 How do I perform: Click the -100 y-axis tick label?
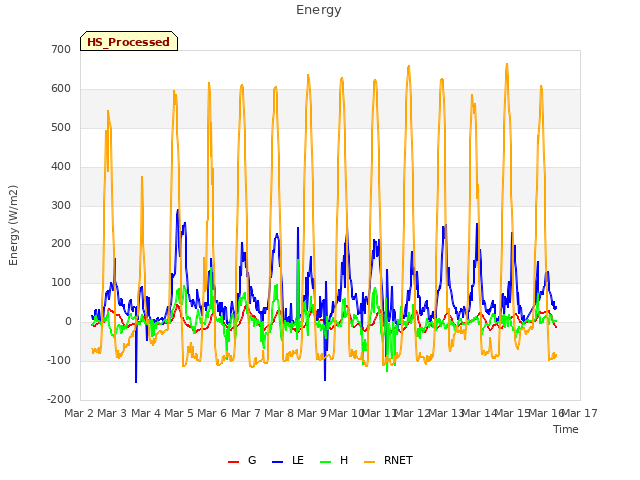tap(59, 360)
